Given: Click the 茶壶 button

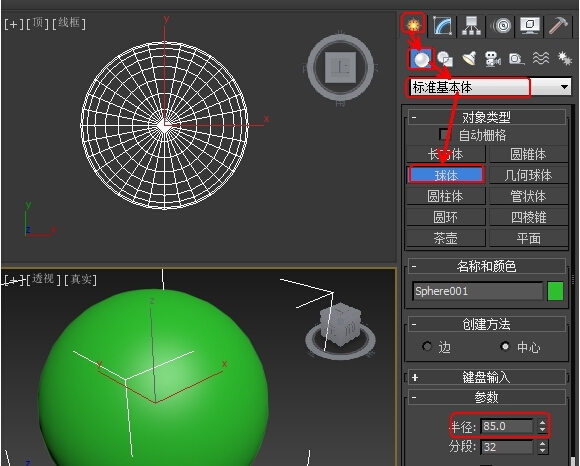Looking at the screenshot, I should 446,238.
